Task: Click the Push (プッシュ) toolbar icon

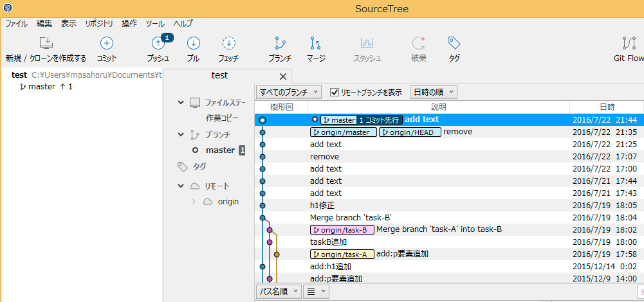Action: (x=158, y=43)
